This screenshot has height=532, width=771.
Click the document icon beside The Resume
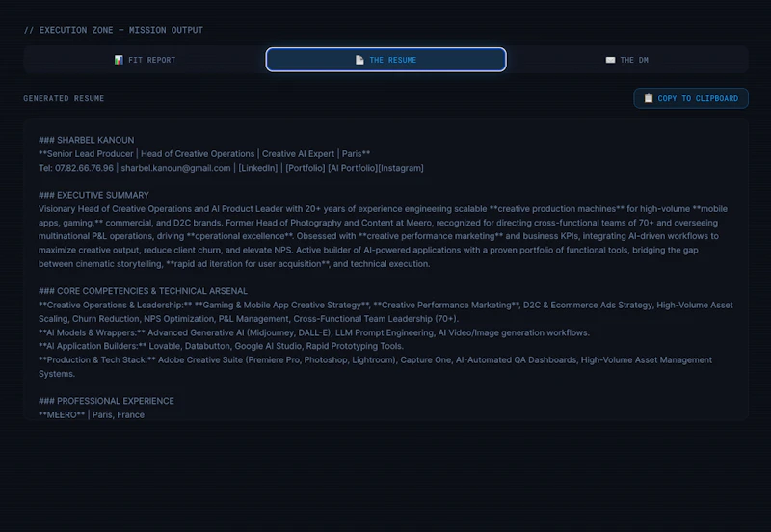point(359,60)
